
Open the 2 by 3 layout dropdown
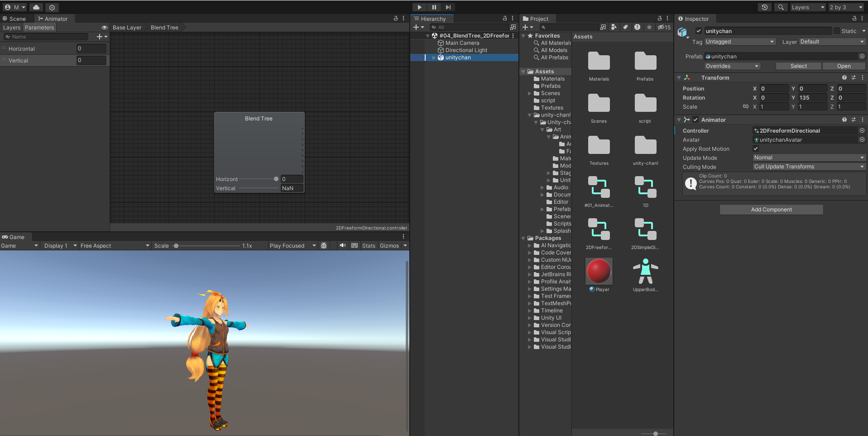(846, 7)
